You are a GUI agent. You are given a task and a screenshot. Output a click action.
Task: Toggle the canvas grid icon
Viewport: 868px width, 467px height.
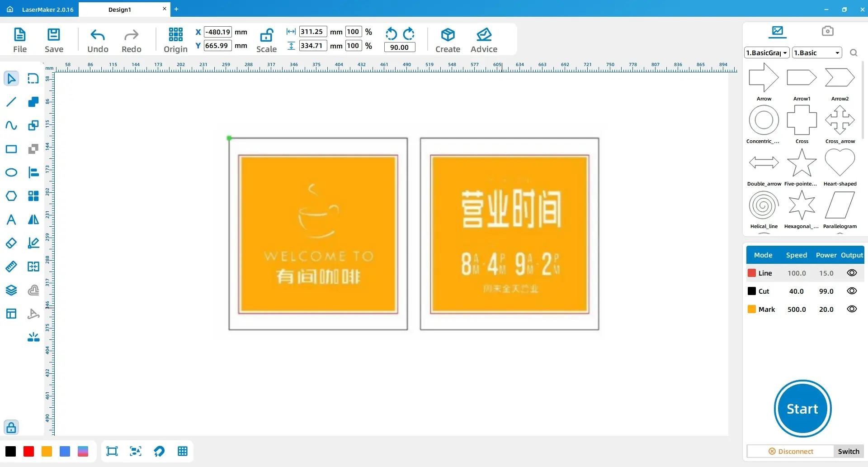[x=183, y=451]
